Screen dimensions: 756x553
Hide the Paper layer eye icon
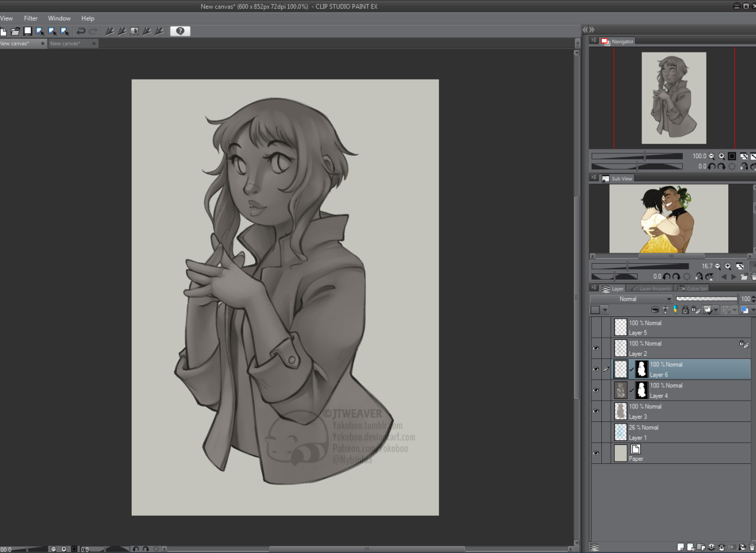pos(595,453)
